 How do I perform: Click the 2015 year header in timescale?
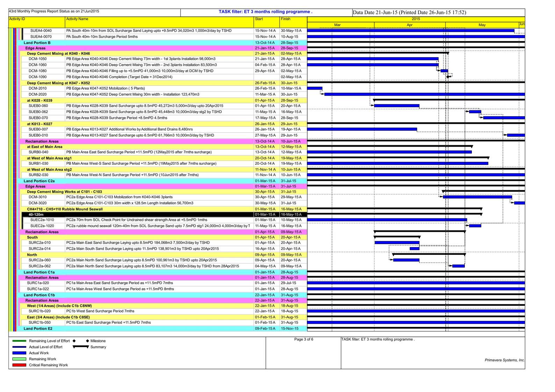coord(416,19)
